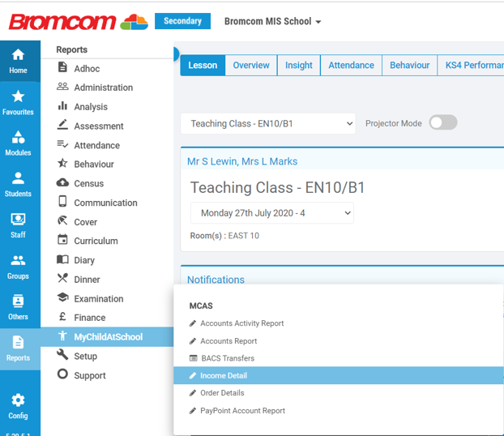
Task: Open Reports in the sidebar
Action: click(x=18, y=348)
